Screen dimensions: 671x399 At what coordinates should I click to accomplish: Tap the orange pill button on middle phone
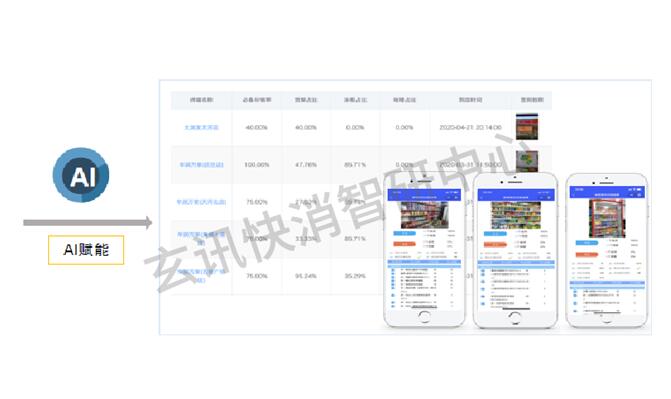click(x=495, y=245)
